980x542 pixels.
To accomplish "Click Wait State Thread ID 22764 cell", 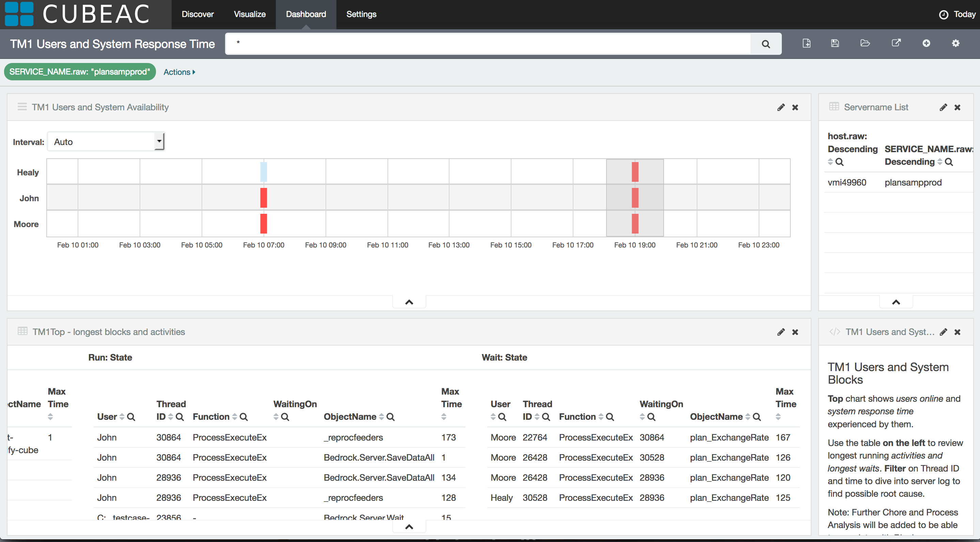I will coord(535,437).
